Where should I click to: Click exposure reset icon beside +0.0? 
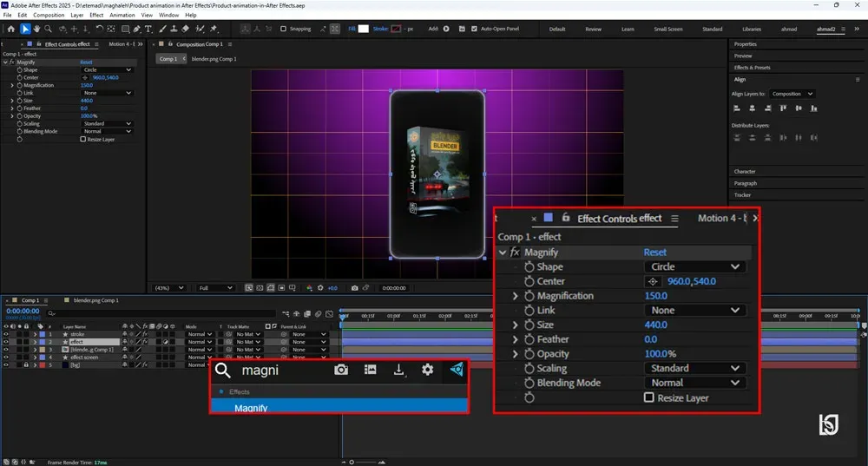click(x=320, y=288)
